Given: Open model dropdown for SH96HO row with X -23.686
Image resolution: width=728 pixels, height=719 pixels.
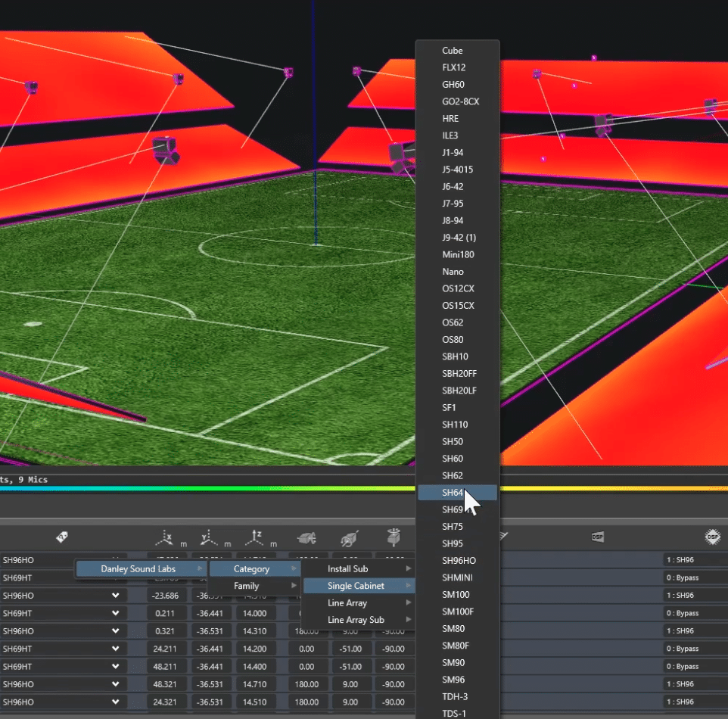Looking at the screenshot, I should point(116,596).
